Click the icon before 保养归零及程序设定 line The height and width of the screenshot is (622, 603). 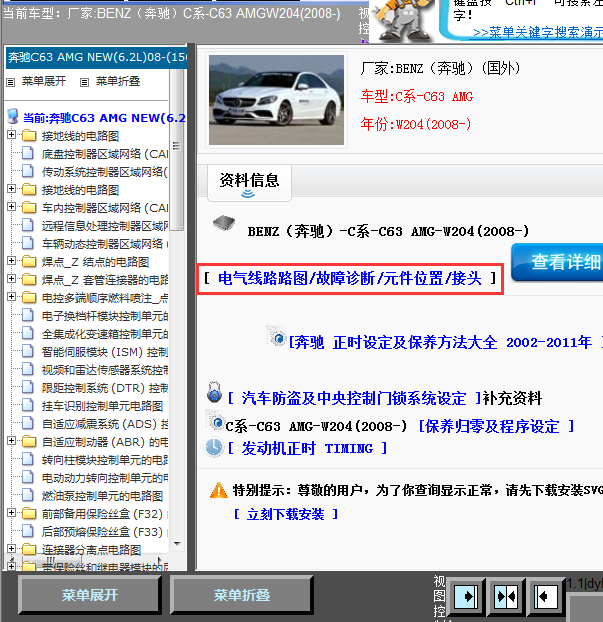(215, 421)
